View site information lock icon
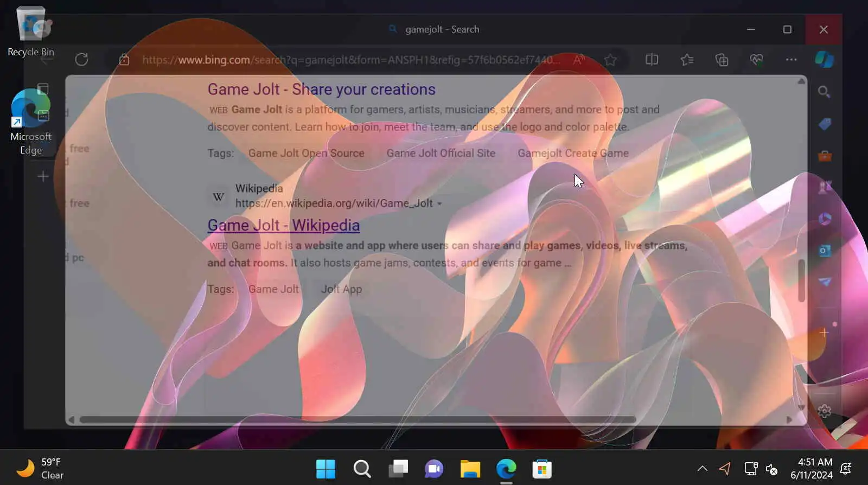This screenshot has width=868, height=485. point(124,60)
